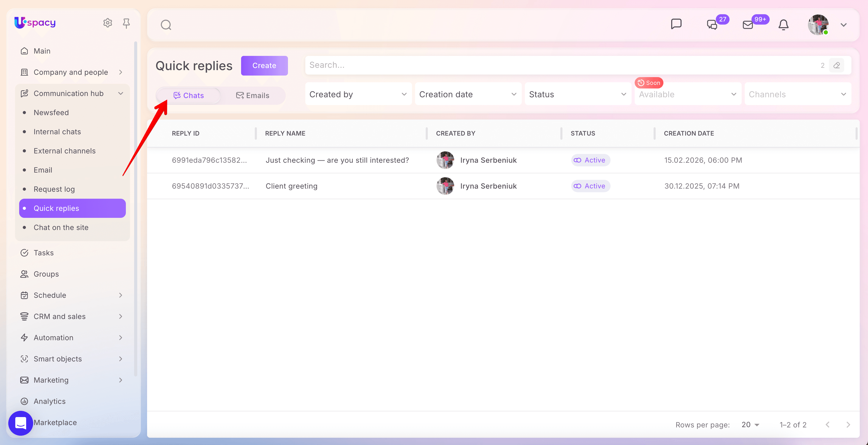Open the single chat bubble icon in header
The width and height of the screenshot is (868, 445).
676,24
